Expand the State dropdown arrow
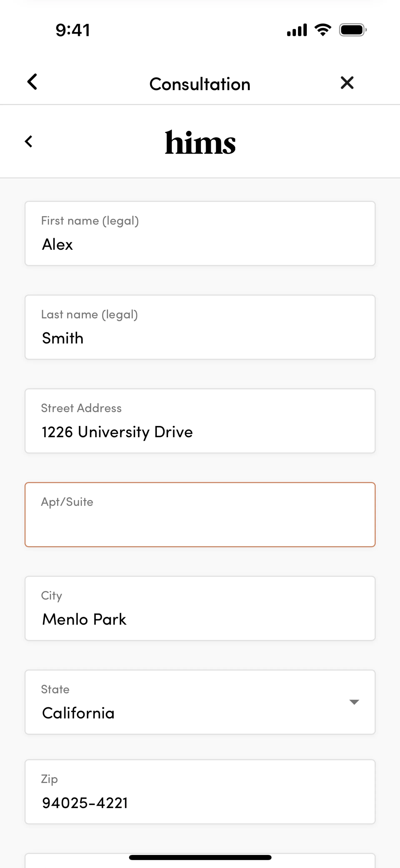400x868 pixels. 354,702
